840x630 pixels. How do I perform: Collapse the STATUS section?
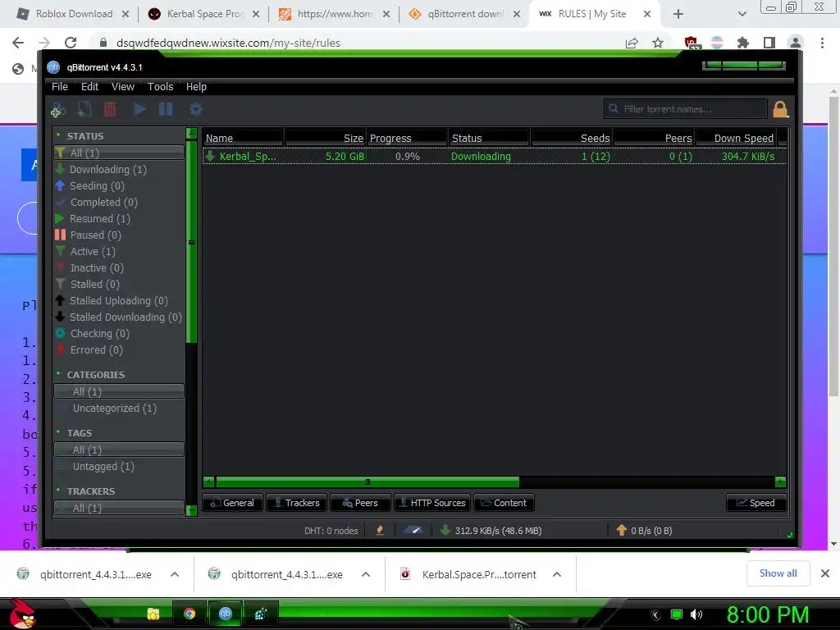click(x=58, y=135)
